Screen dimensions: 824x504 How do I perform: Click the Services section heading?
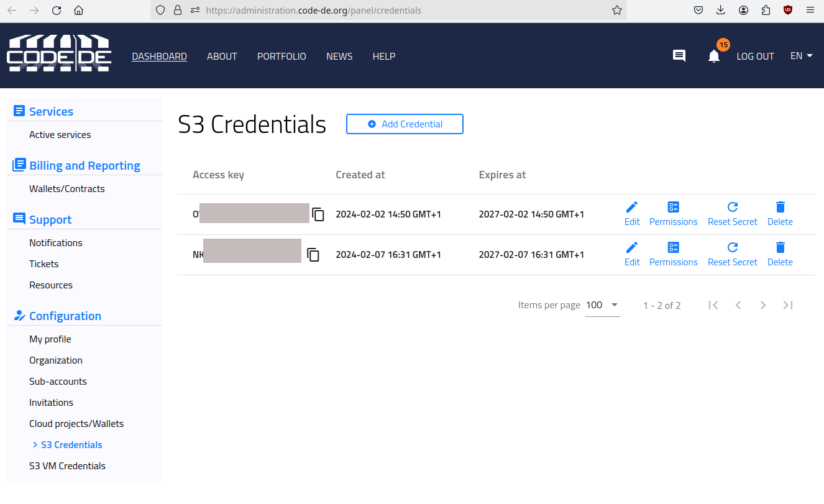point(51,111)
